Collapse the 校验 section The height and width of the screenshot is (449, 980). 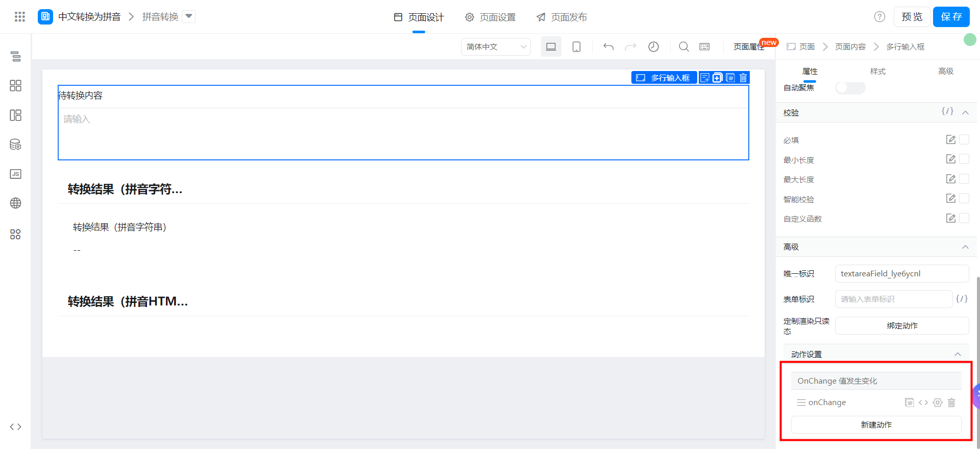point(965,112)
